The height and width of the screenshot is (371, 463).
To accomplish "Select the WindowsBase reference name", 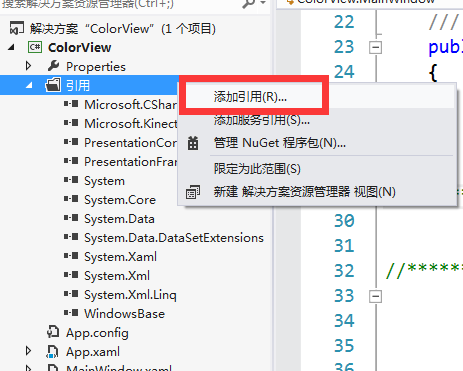I will click(124, 314).
